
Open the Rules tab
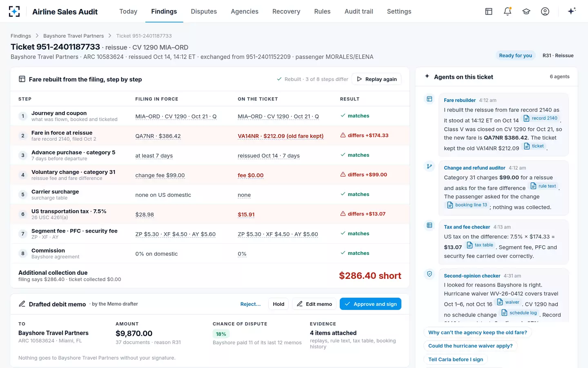pyautogui.click(x=322, y=11)
